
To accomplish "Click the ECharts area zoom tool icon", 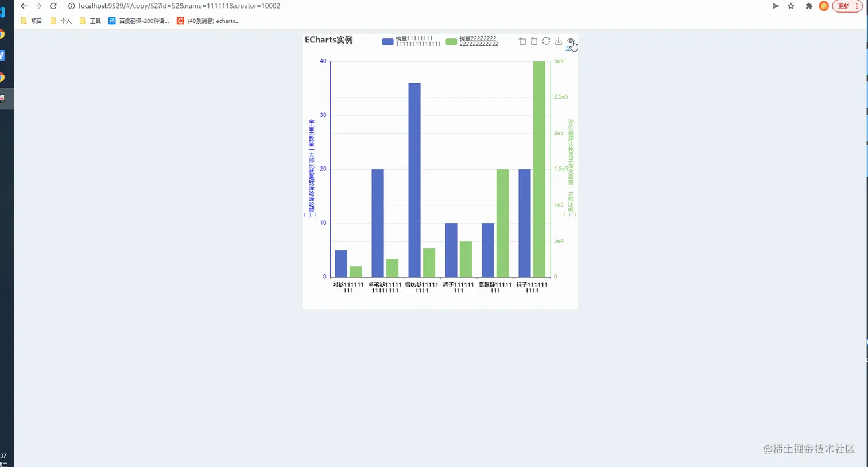I will (x=522, y=41).
